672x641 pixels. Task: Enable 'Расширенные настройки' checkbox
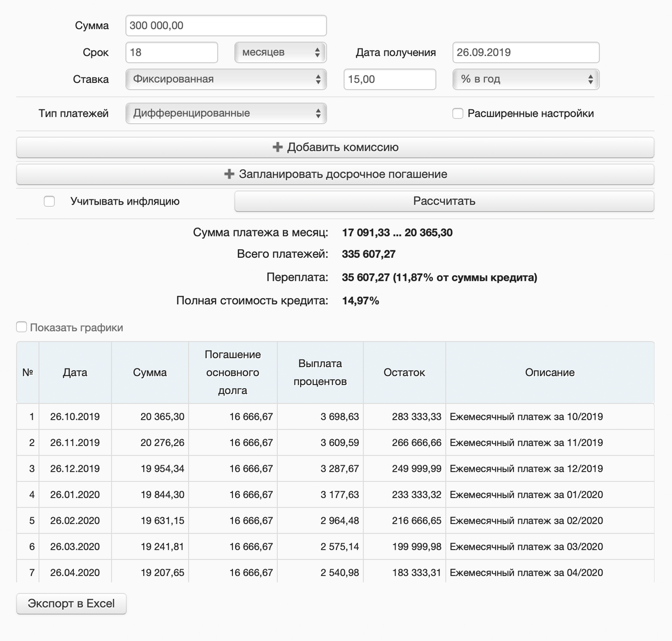click(x=458, y=114)
